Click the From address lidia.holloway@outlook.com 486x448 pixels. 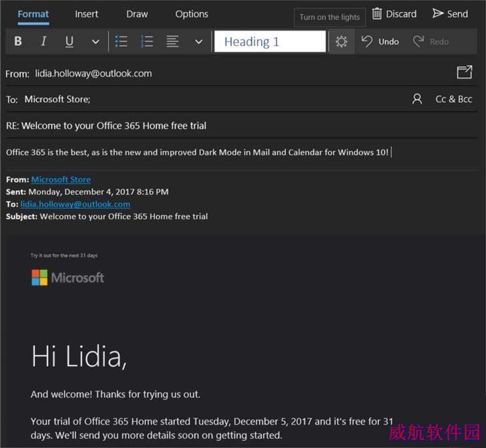click(93, 74)
